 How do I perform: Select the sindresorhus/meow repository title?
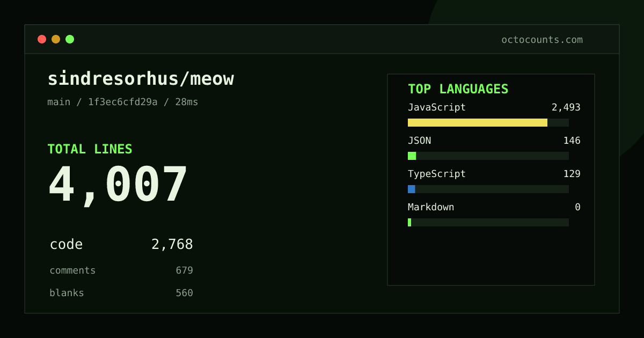141,79
